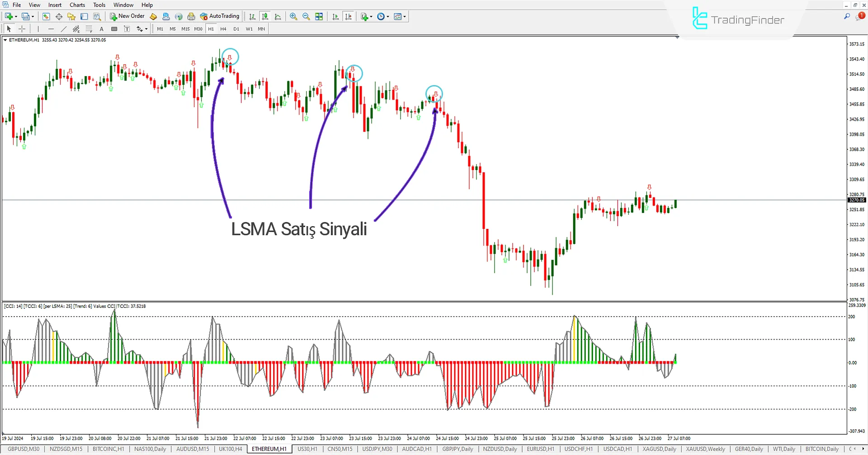
Task: Collapse the ETHEREUM,H1 price info header
Action: pyautogui.click(x=6, y=40)
